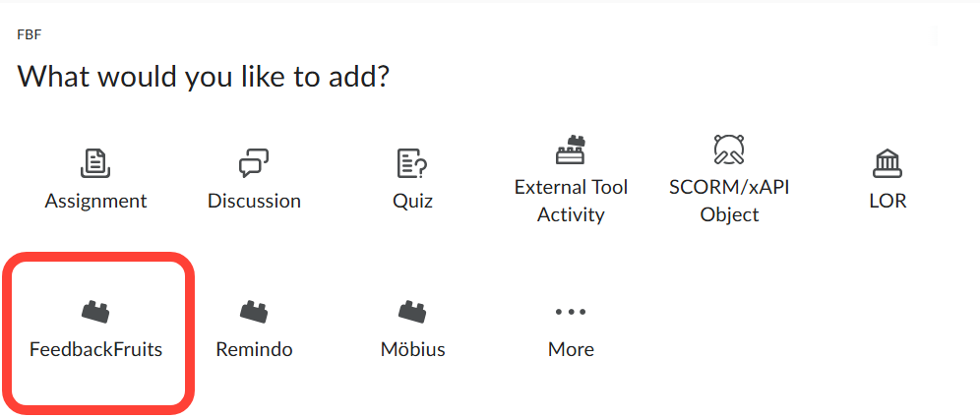
Task: Show additional activity types via More label
Action: click(x=571, y=349)
